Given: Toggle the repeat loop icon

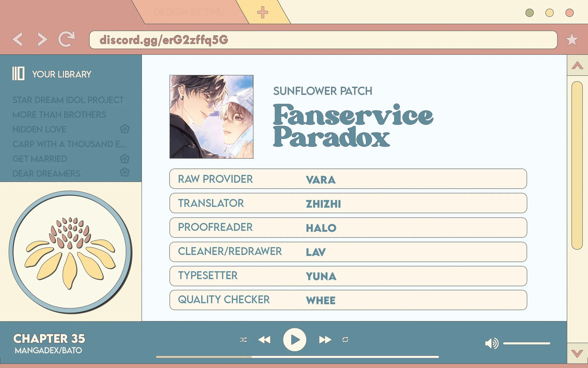Looking at the screenshot, I should [x=345, y=340].
